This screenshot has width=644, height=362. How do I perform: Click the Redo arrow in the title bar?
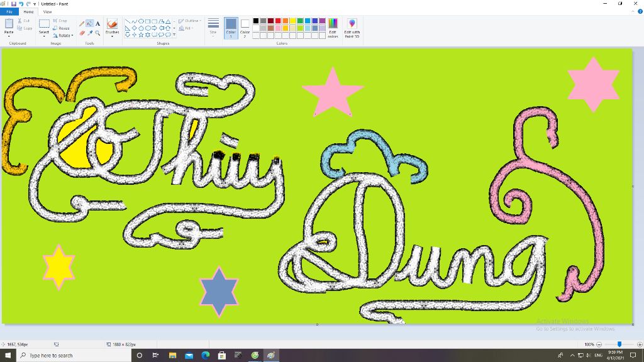coord(28,4)
